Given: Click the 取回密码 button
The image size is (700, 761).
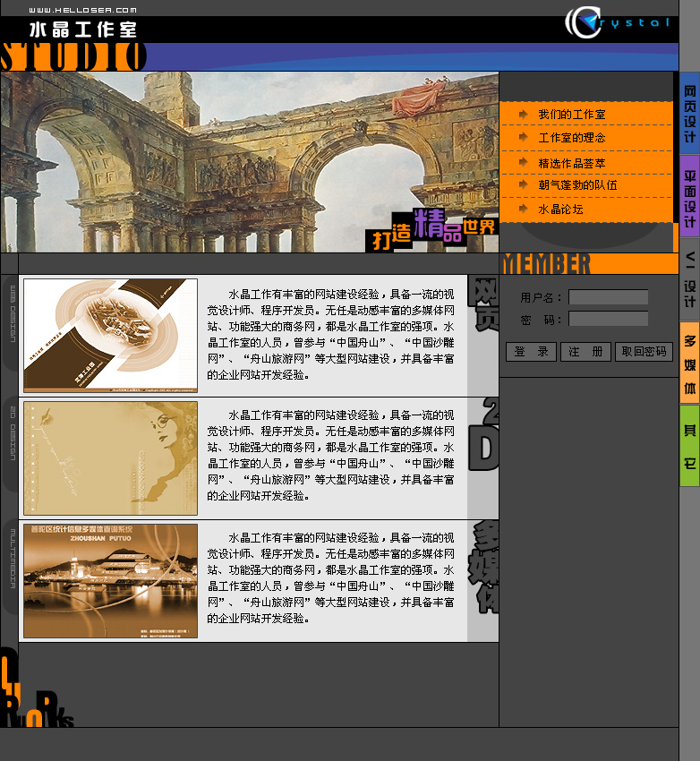Looking at the screenshot, I should point(644,352).
